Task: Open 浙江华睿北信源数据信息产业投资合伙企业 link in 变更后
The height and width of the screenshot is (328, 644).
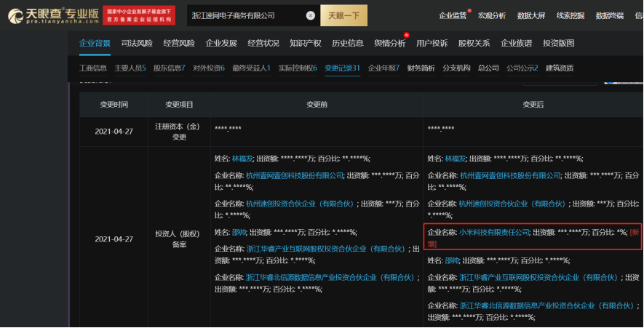Action: 547,306
